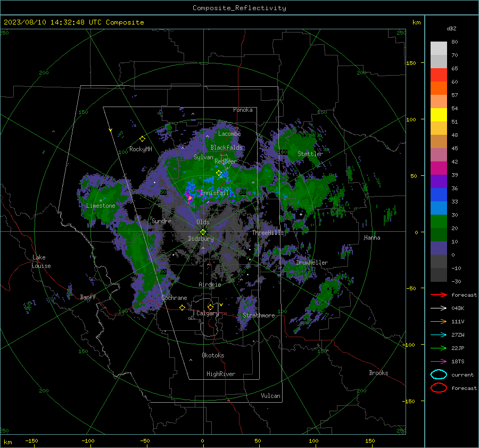Image resolution: width=479 pixels, height=448 pixels.
Task: Click the Calgary city label
Action: pos(208,313)
